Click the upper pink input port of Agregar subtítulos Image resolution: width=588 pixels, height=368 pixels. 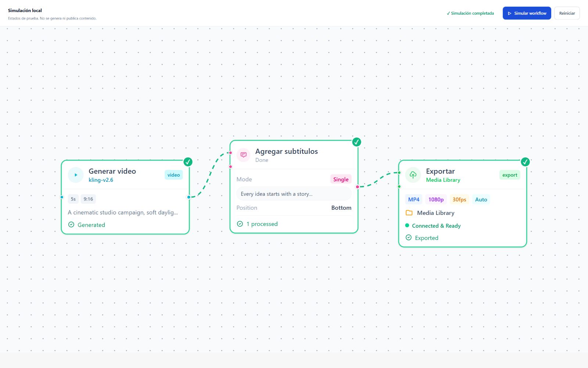click(230, 153)
